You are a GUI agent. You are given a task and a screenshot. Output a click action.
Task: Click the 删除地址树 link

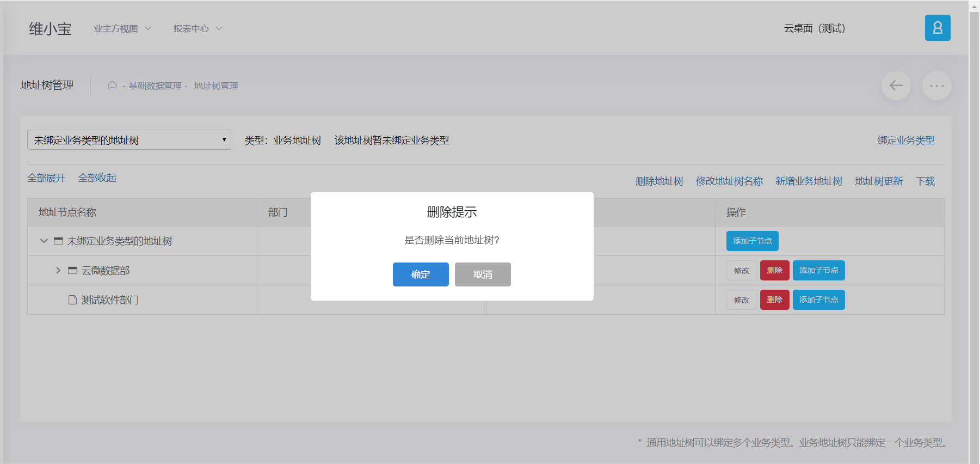660,181
